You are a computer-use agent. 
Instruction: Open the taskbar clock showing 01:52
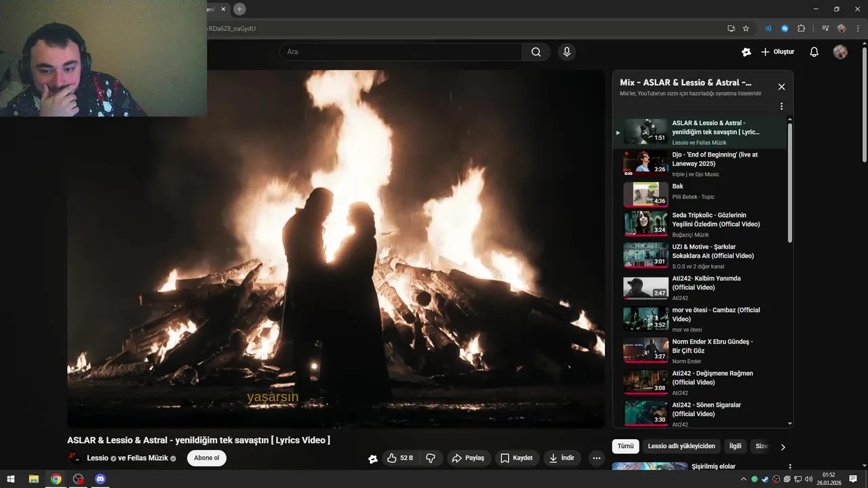(829, 479)
